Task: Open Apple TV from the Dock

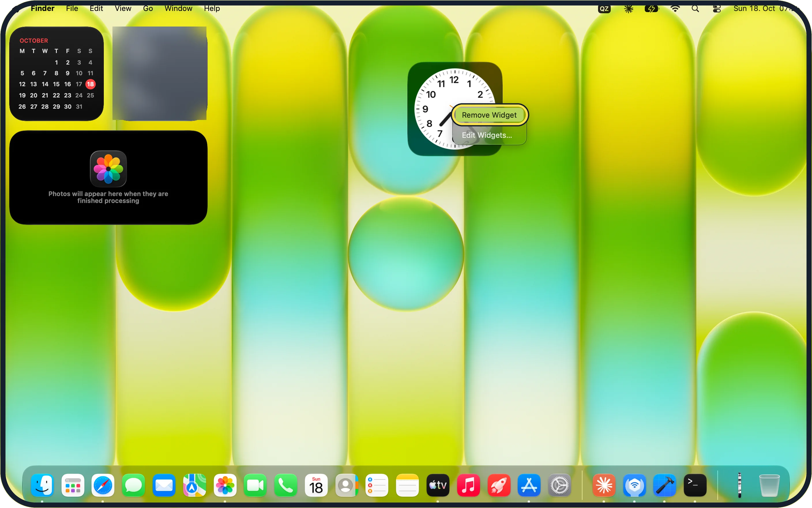Action: tap(438, 485)
